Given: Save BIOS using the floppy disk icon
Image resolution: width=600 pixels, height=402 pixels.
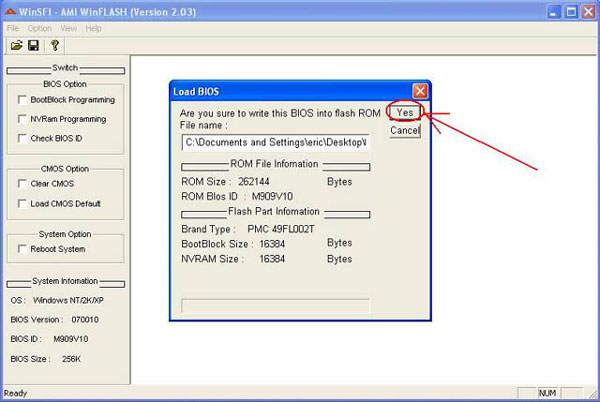Looking at the screenshot, I should point(34,46).
